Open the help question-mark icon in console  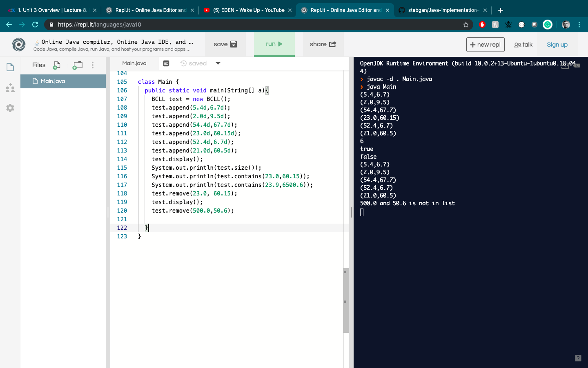pos(579,358)
